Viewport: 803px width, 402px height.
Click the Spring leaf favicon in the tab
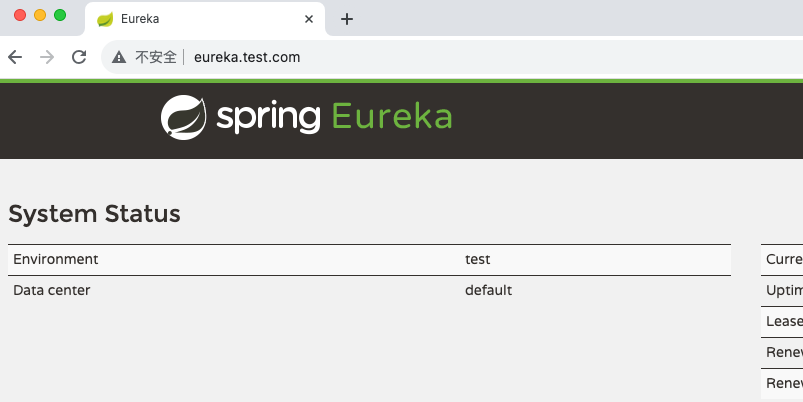[105, 19]
